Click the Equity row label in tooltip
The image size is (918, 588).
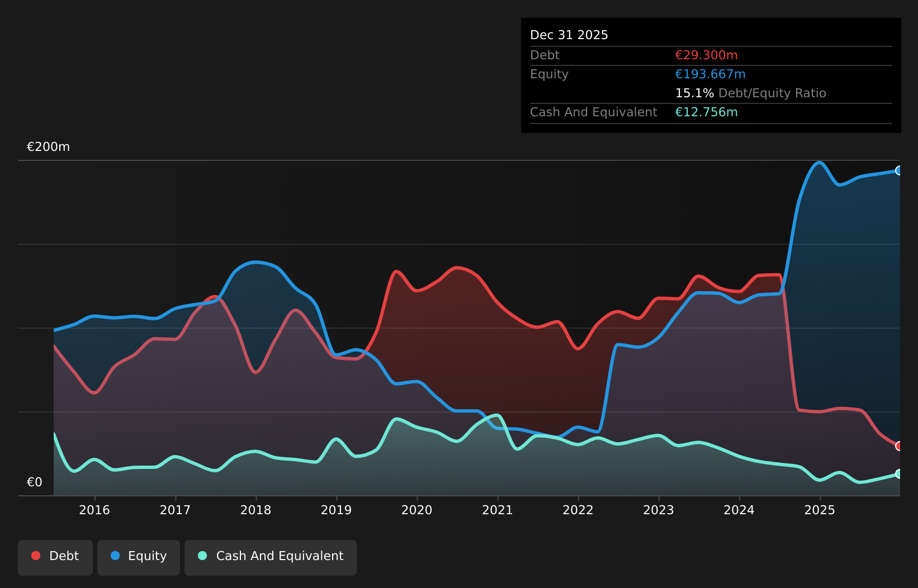point(549,74)
